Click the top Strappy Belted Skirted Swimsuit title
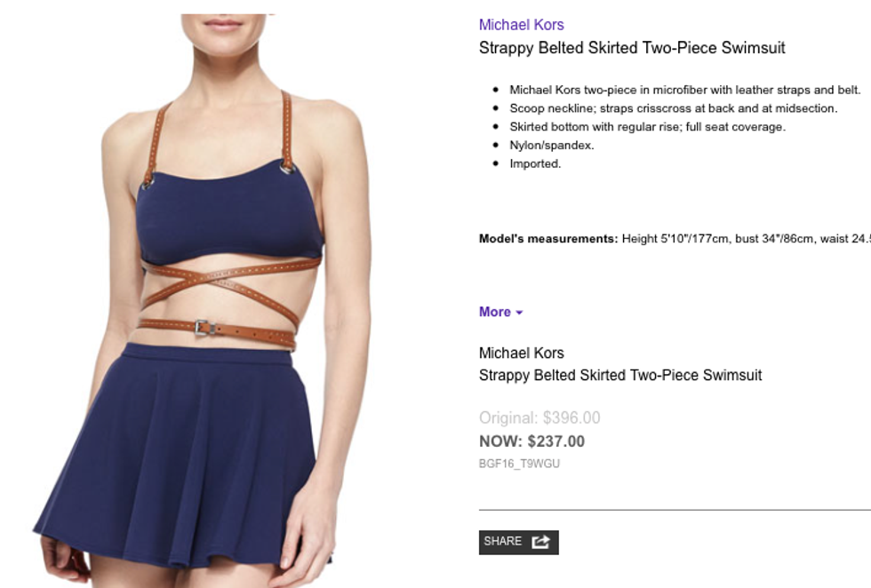This screenshot has width=871, height=588. coord(632,48)
